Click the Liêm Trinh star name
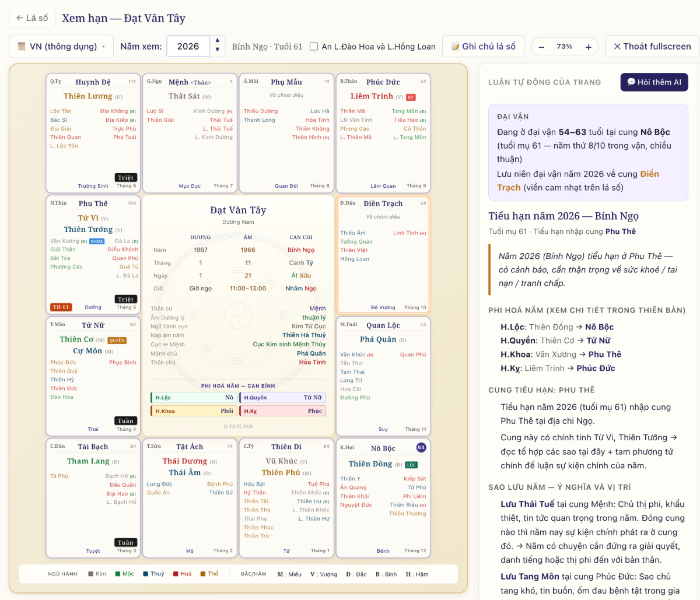 [372, 96]
